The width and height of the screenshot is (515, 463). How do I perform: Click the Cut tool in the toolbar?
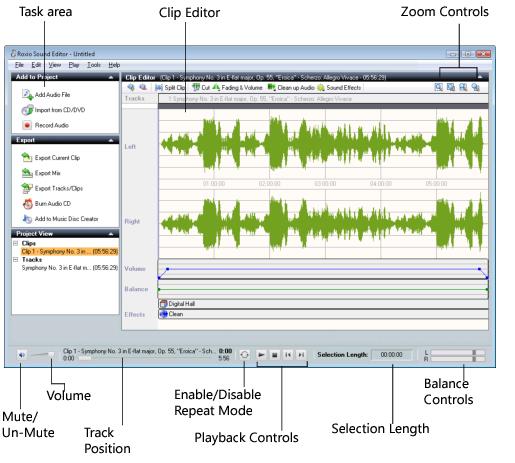click(x=201, y=88)
